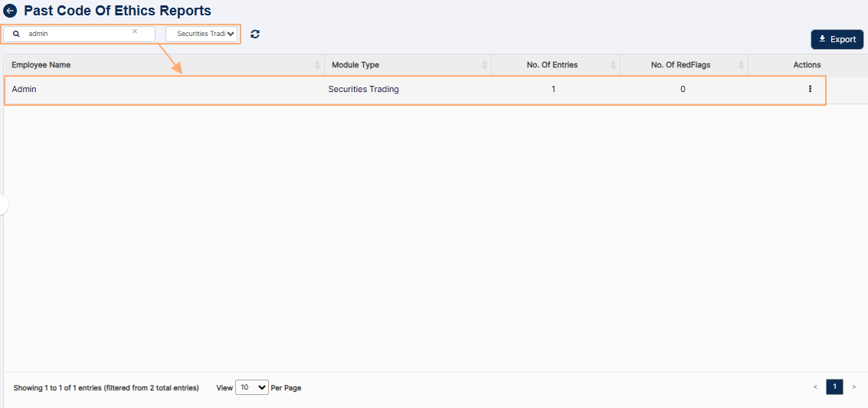This screenshot has height=408, width=868.
Task: Expand the collapsed left sidebar handle
Action: 3,205
